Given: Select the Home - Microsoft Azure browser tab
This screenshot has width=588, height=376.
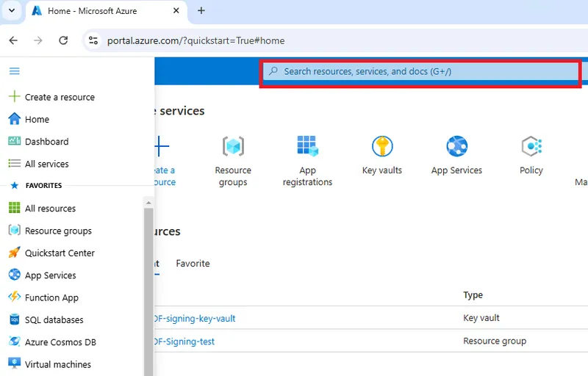Looking at the screenshot, I should click(x=107, y=12).
